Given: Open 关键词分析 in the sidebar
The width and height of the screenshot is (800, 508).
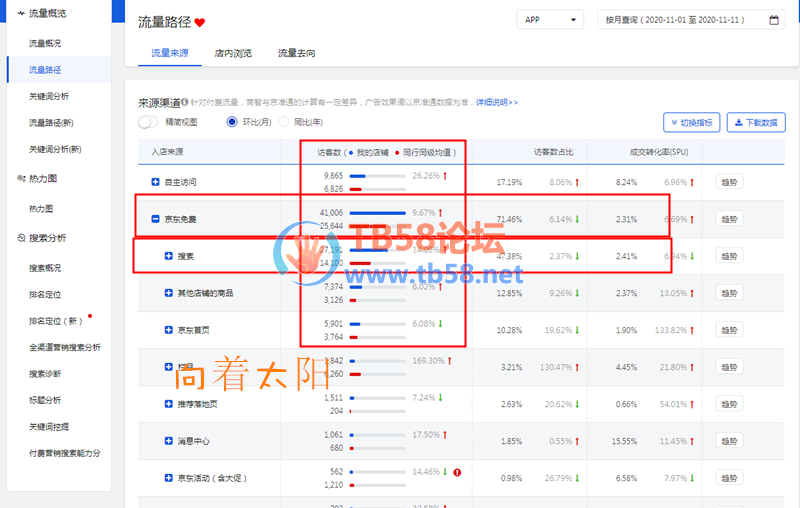Looking at the screenshot, I should [x=49, y=96].
